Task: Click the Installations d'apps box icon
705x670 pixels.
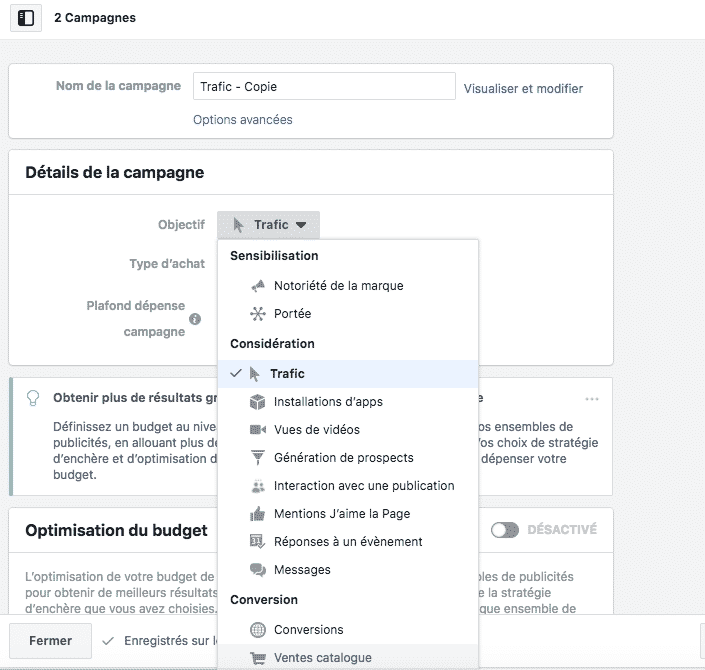Action: click(258, 402)
